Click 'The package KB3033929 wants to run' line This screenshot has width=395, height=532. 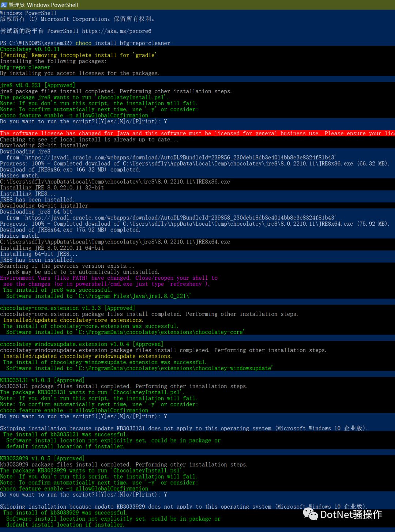[92, 471]
